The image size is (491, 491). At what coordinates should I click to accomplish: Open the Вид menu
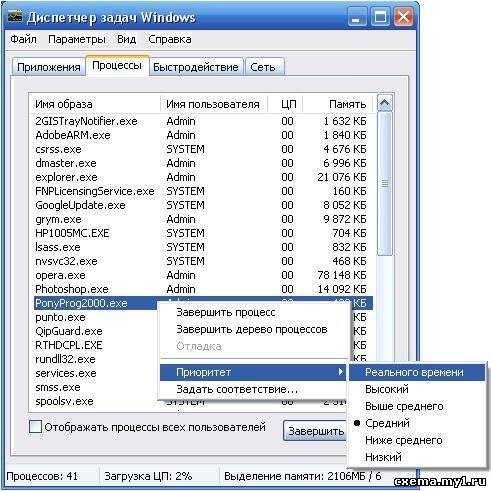click(127, 39)
